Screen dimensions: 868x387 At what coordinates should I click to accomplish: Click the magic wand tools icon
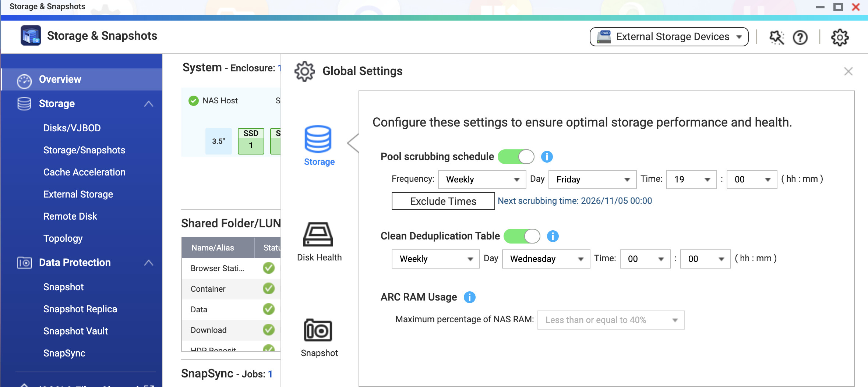777,38
